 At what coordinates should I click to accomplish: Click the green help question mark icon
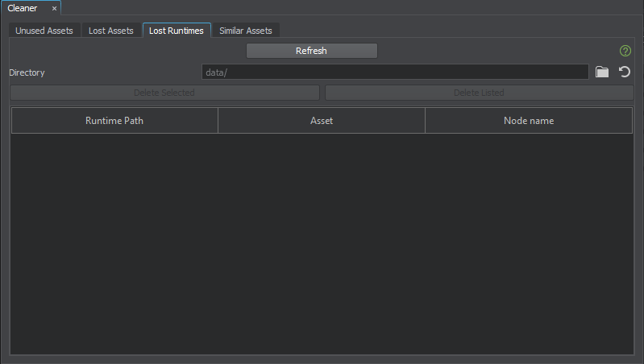point(625,51)
